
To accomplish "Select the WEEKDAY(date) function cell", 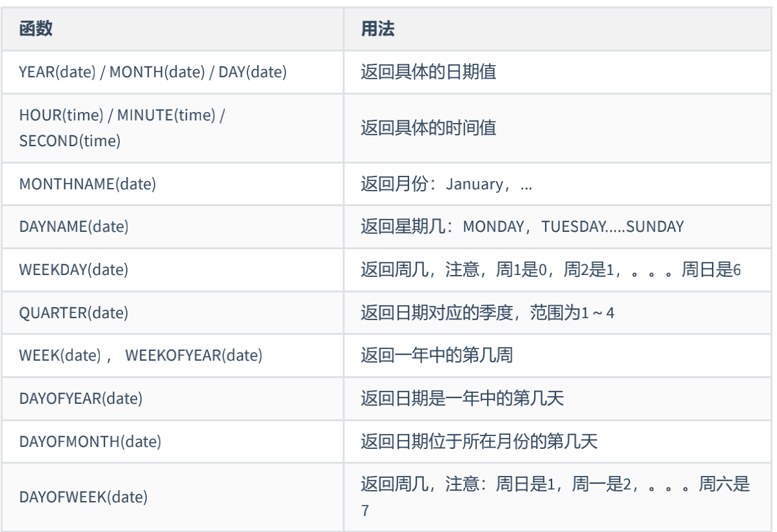I will tap(74, 270).
